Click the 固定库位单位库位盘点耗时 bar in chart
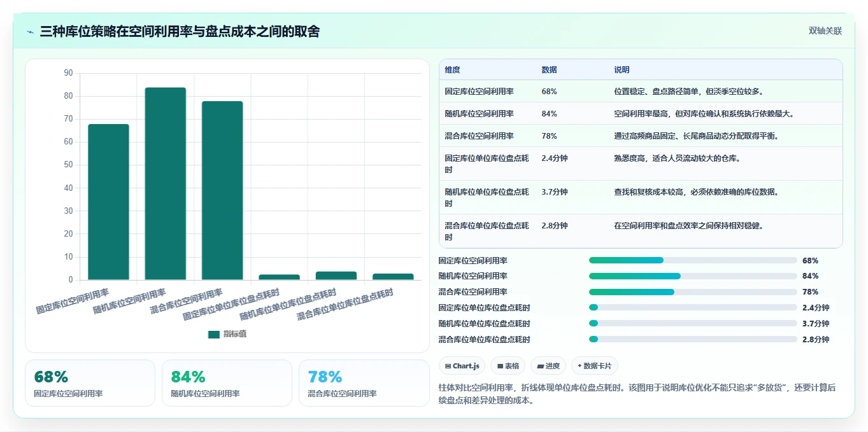 279,277
